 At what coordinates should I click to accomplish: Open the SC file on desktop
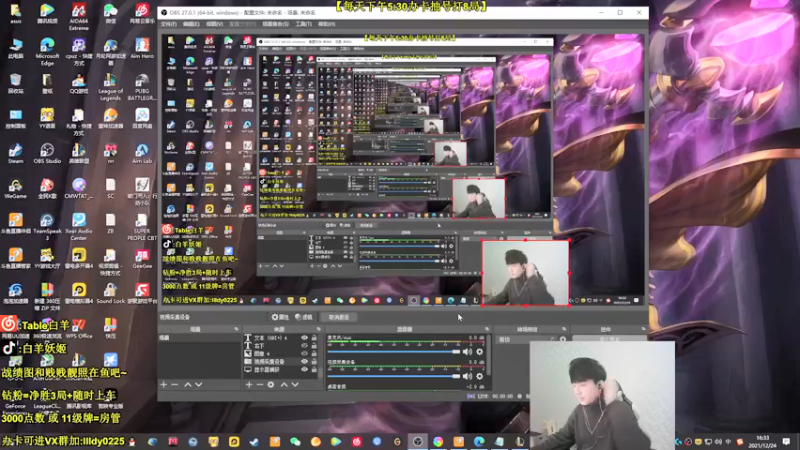pyautogui.click(x=110, y=188)
